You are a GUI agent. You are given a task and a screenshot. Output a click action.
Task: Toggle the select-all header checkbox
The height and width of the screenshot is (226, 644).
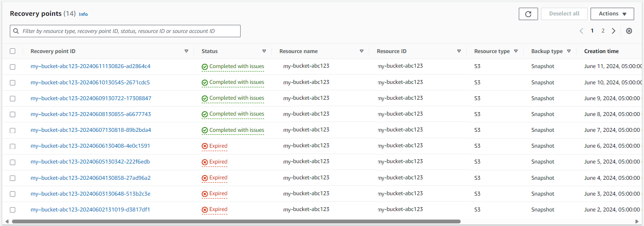point(12,51)
